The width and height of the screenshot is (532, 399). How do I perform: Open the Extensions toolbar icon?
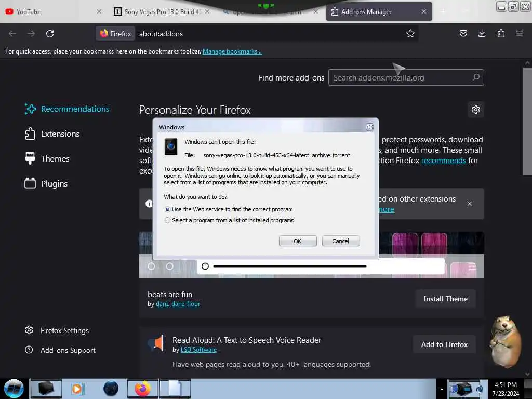[501, 33]
